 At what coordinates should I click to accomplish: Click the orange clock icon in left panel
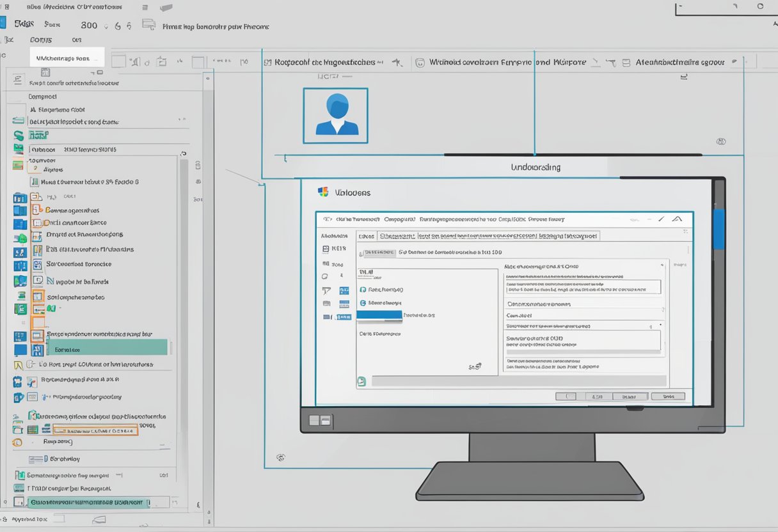pos(17,442)
